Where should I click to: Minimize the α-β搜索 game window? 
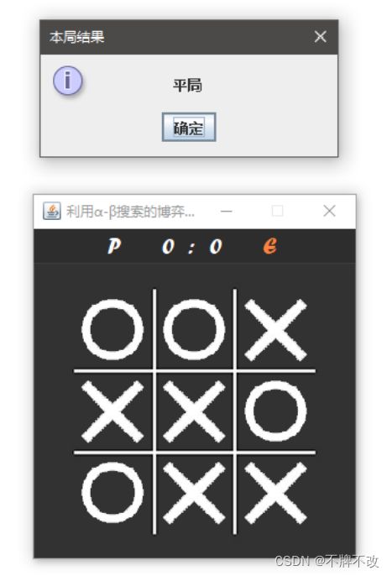(x=227, y=212)
